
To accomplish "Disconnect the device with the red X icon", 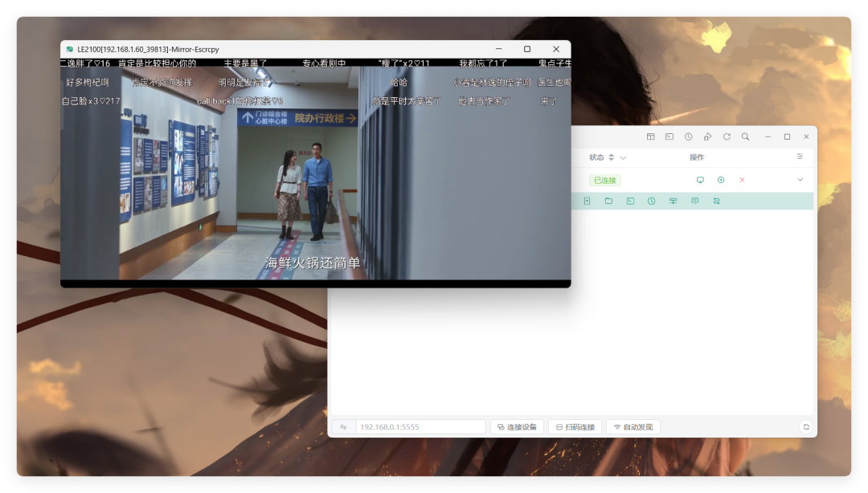I will click(x=742, y=180).
